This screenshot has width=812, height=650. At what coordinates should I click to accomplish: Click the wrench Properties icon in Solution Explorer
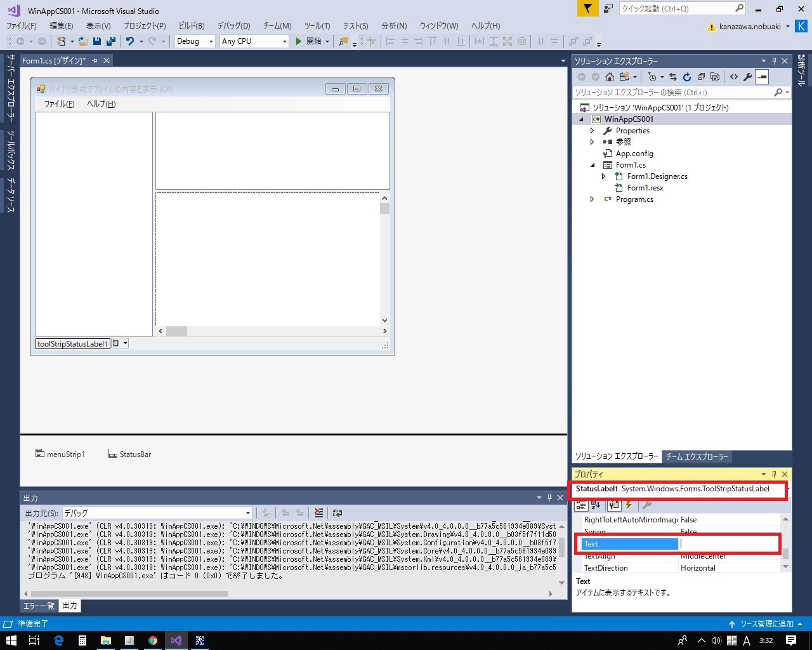pyautogui.click(x=748, y=77)
